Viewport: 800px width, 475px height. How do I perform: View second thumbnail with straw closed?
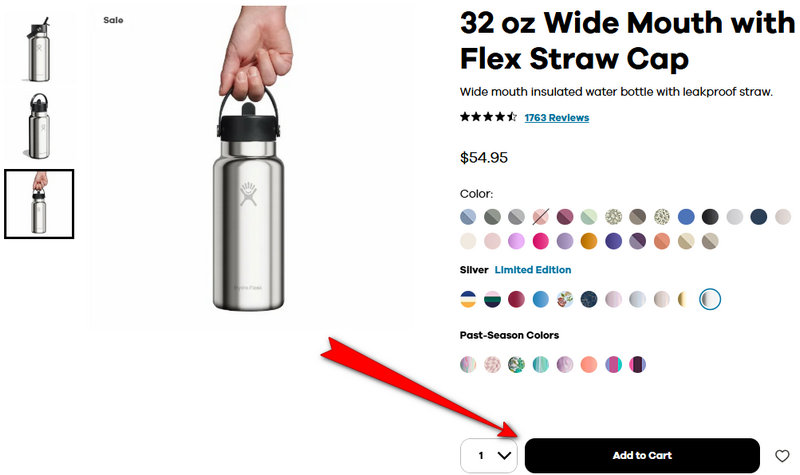point(39,124)
